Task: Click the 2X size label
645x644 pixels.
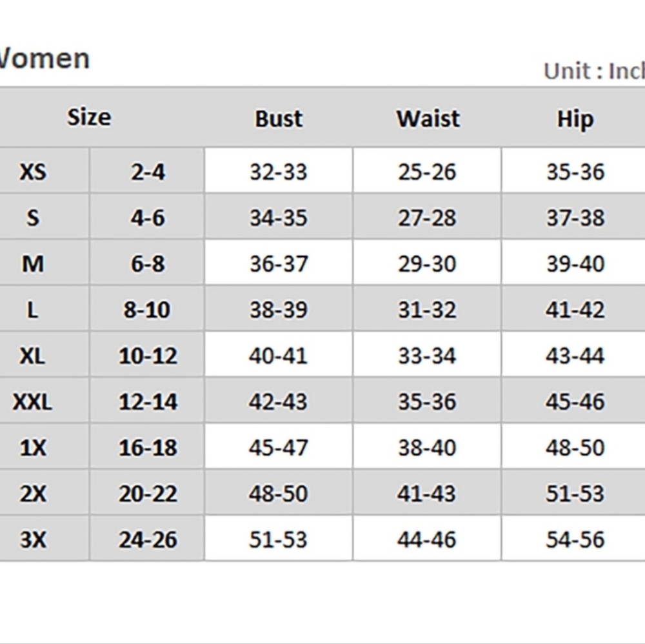Action: [x=33, y=494]
